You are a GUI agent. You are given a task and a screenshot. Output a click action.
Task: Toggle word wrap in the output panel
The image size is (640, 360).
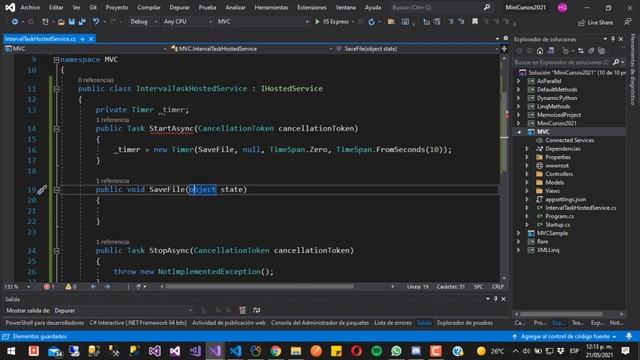click(256, 311)
